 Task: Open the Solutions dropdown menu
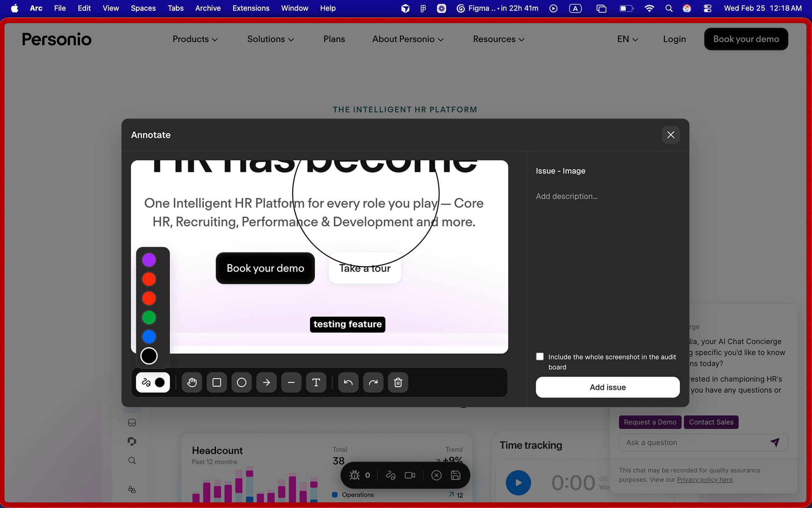click(270, 39)
